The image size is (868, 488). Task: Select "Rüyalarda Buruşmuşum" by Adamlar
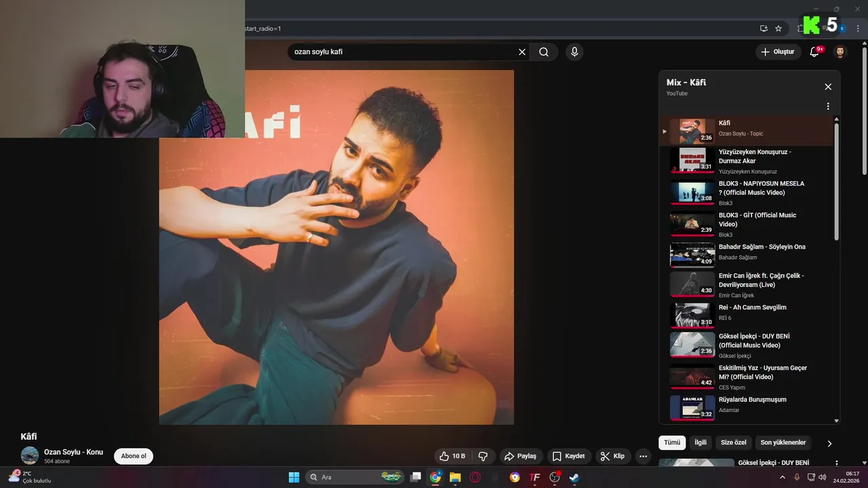[x=746, y=408]
